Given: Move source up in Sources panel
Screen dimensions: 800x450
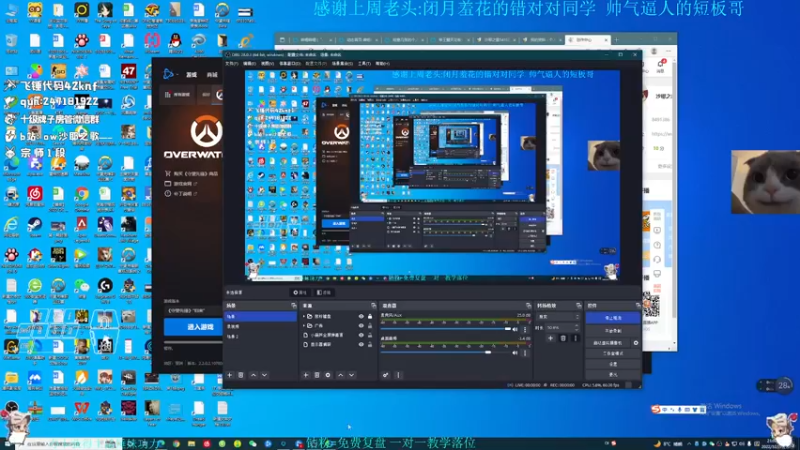Looking at the screenshot, I should 340,375.
